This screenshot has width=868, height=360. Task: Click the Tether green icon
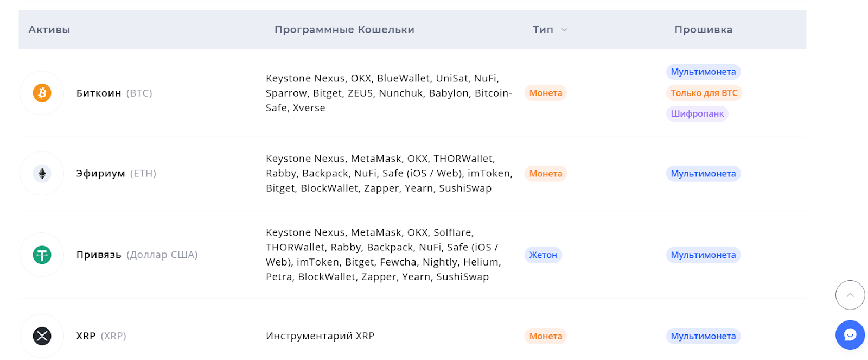tap(42, 255)
